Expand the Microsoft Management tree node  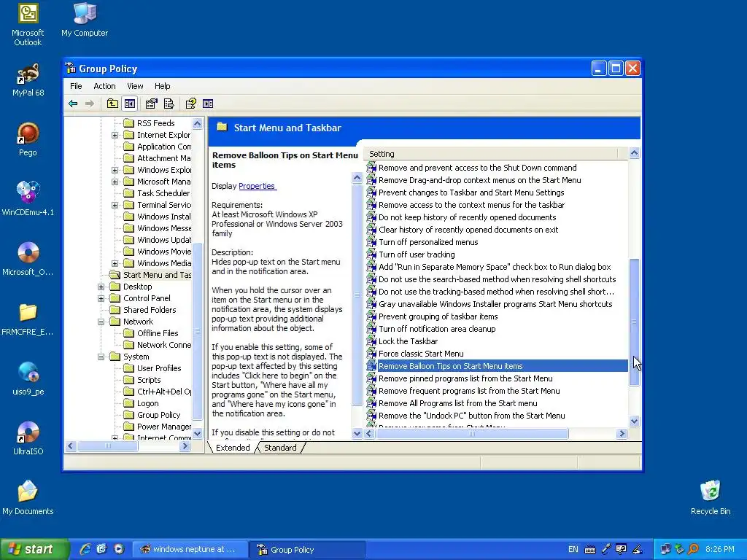tap(115, 182)
